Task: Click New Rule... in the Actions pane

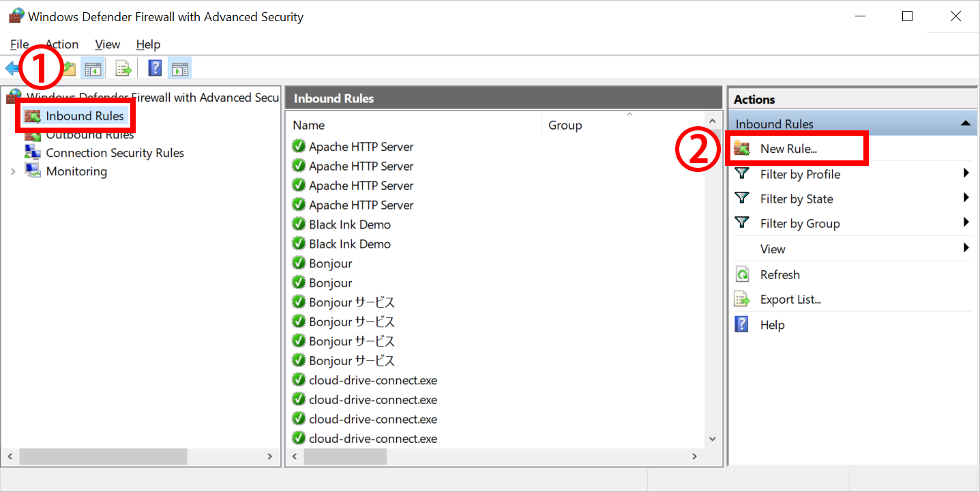Action: (x=788, y=149)
